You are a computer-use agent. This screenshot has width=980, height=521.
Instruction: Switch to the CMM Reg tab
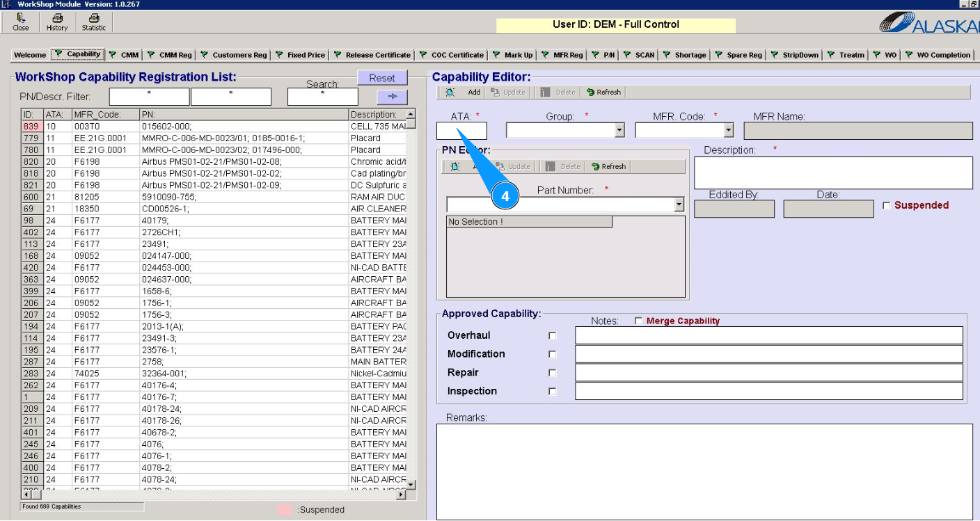(x=169, y=55)
